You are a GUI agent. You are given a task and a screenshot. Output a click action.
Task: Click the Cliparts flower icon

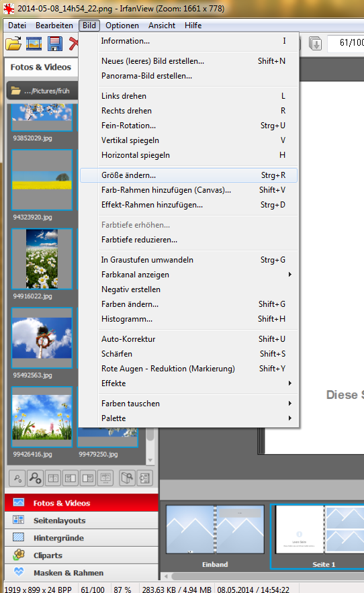pyautogui.click(x=19, y=555)
